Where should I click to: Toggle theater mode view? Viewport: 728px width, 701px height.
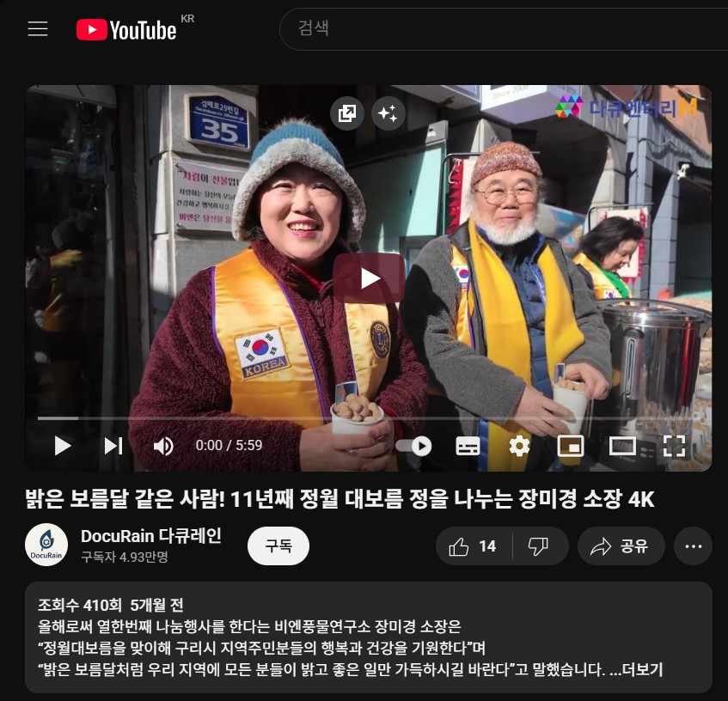(622, 446)
